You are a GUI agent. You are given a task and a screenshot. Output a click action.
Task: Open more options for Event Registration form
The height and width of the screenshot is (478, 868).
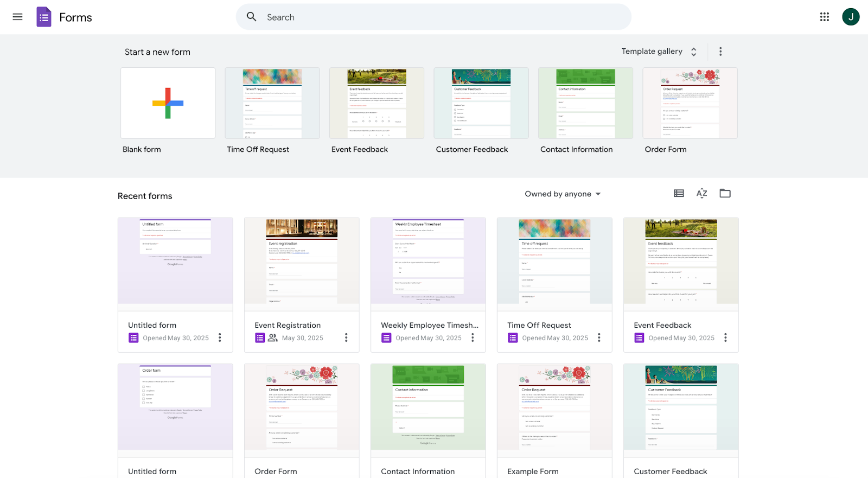pos(346,337)
